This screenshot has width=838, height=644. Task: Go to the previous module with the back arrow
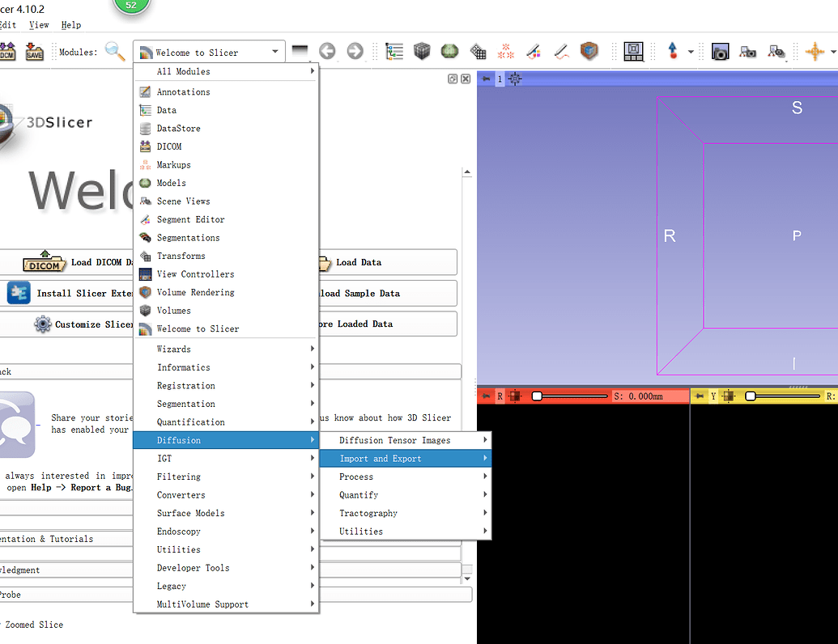(x=327, y=51)
